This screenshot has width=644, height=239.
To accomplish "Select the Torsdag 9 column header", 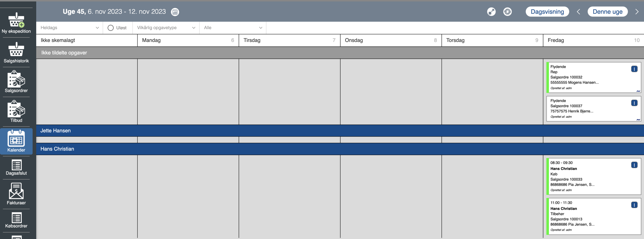I will click(492, 40).
